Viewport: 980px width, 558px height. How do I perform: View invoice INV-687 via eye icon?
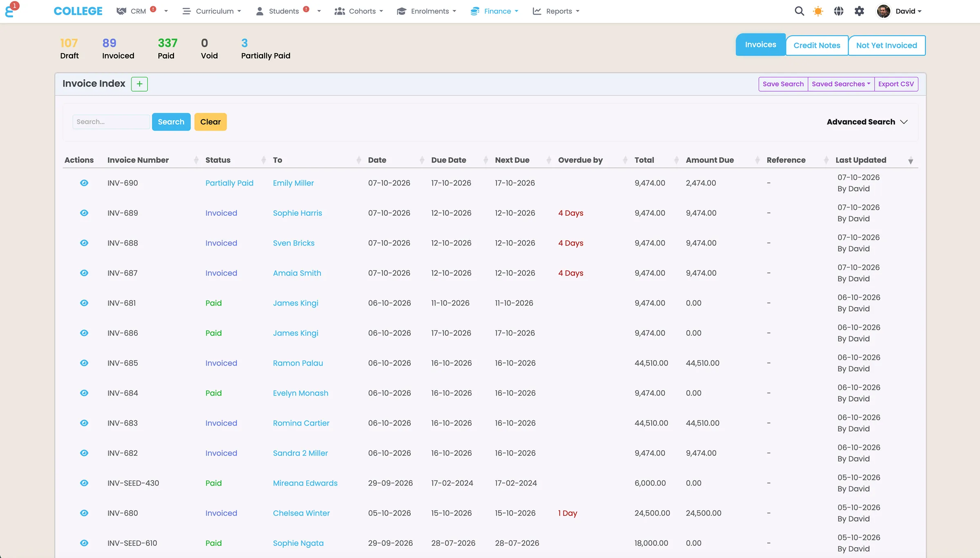[x=84, y=273]
